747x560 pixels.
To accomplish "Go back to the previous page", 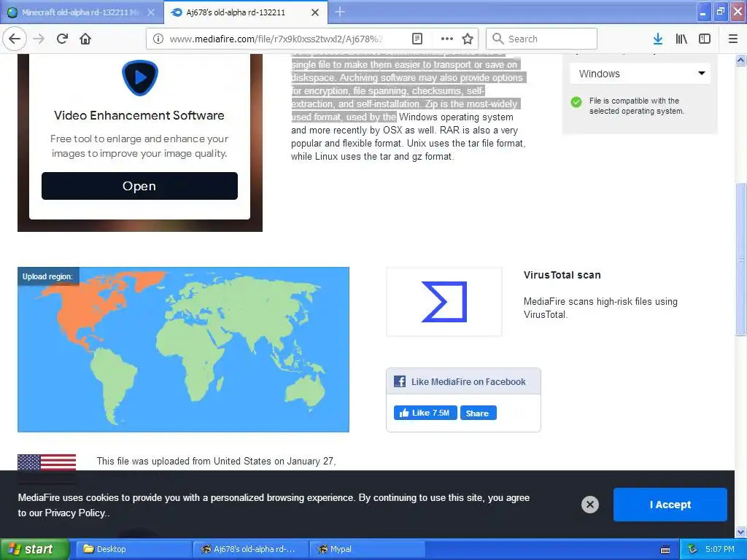I will (x=15, y=39).
